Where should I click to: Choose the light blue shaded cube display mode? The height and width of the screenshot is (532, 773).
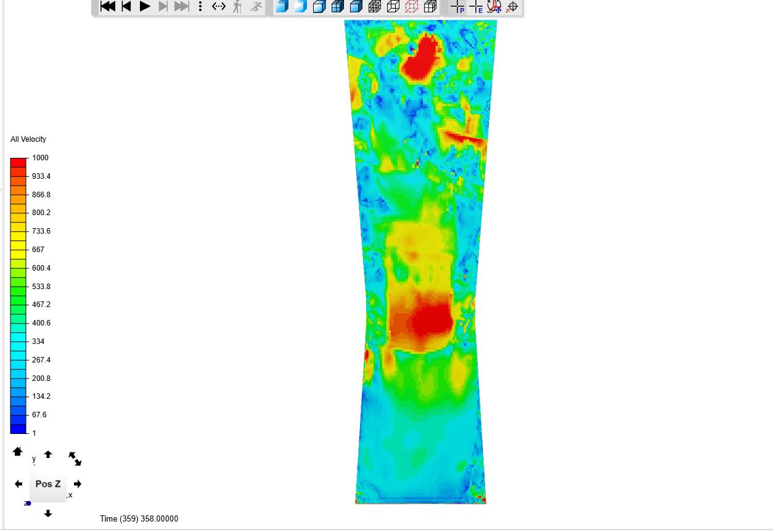point(301,7)
